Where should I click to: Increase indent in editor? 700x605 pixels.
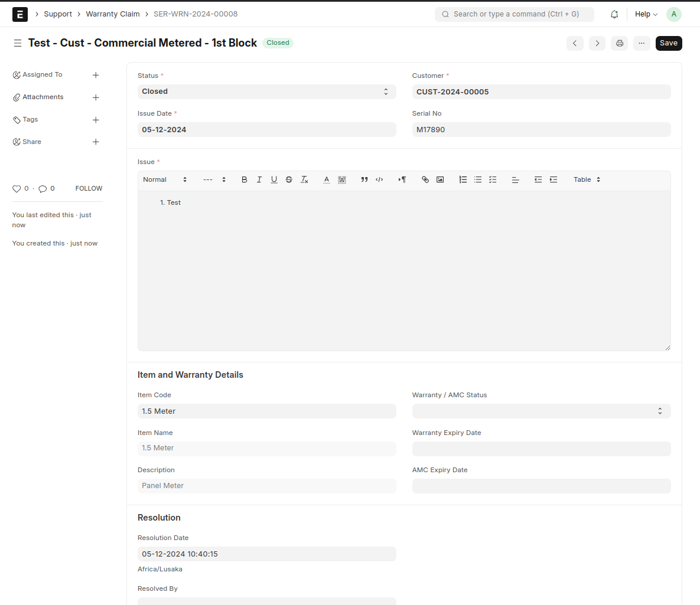553,179
